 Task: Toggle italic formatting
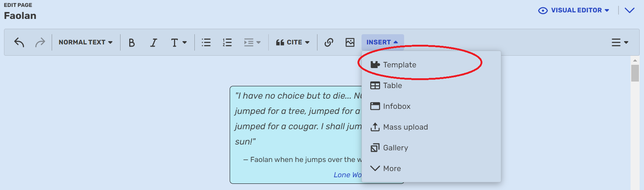(x=154, y=43)
